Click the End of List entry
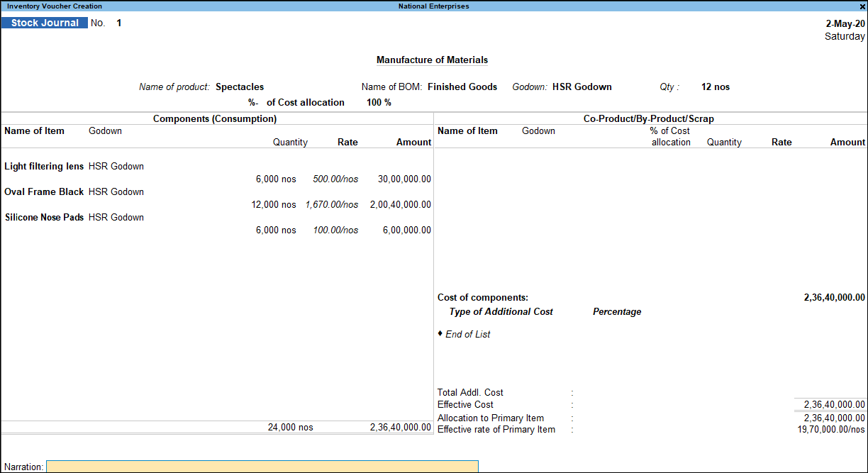 [x=469, y=334]
